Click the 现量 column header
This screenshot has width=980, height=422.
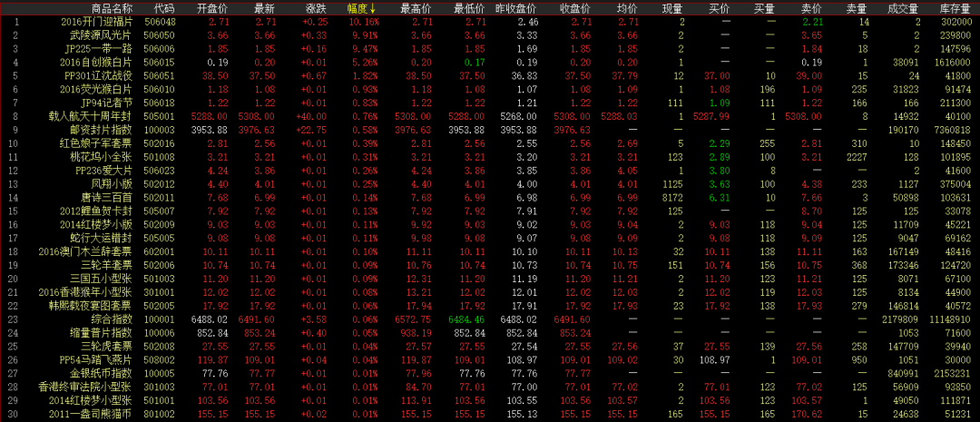point(672,8)
